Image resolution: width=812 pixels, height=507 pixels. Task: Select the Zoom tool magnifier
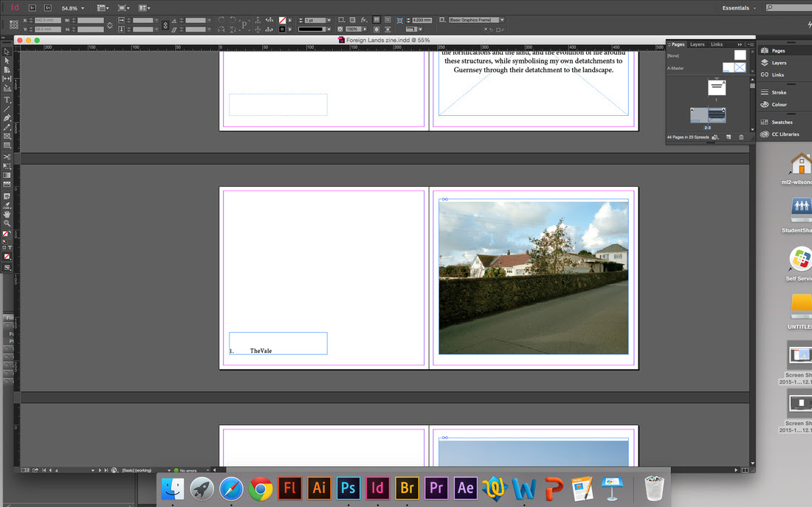(x=7, y=223)
